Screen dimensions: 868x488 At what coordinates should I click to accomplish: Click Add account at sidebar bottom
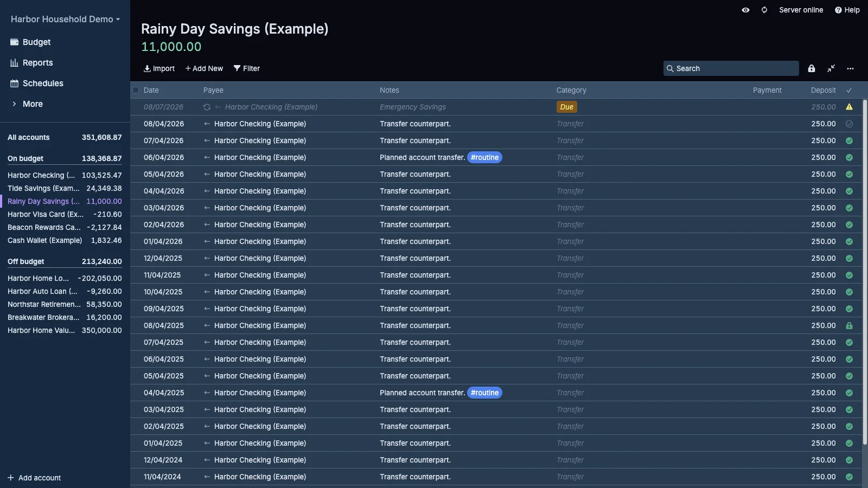coord(34,478)
